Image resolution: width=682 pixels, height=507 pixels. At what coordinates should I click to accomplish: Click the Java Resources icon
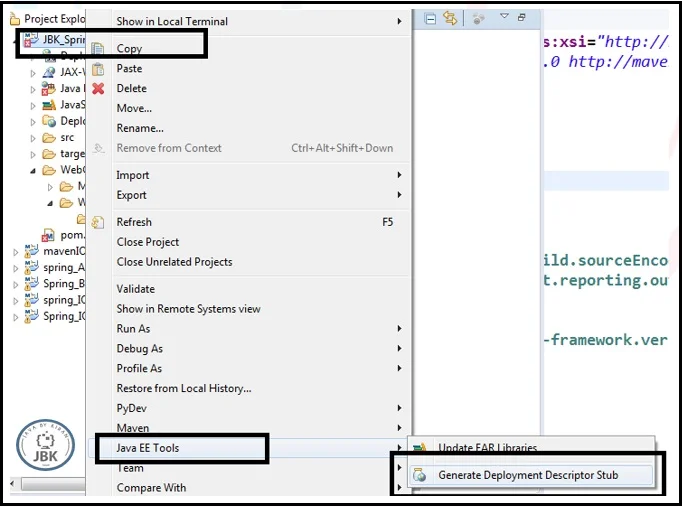click(x=48, y=88)
